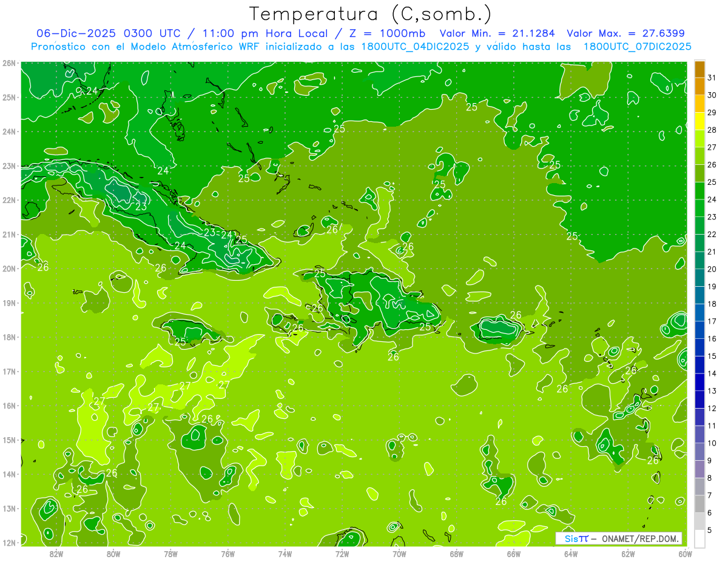The height and width of the screenshot is (562, 728).
Task: Pick the dark blue swatch between 13 and 14
Action: coord(699,382)
